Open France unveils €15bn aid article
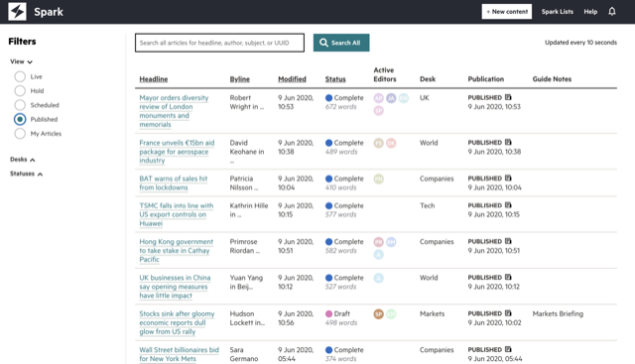The height and width of the screenshot is (364, 635). [177, 152]
